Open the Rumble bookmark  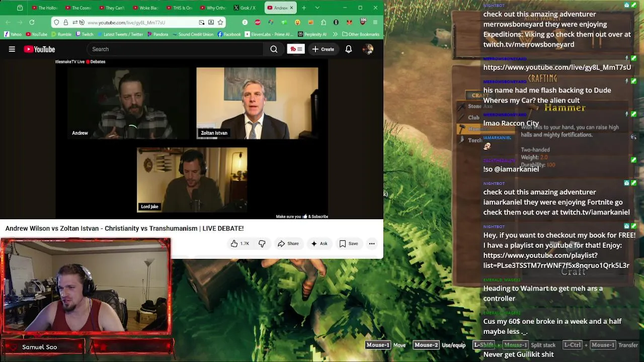point(61,34)
